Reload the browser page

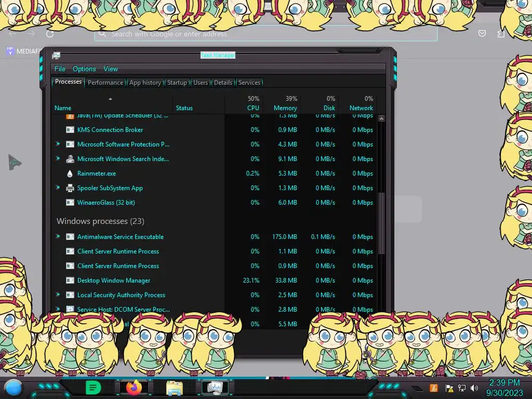50,34
